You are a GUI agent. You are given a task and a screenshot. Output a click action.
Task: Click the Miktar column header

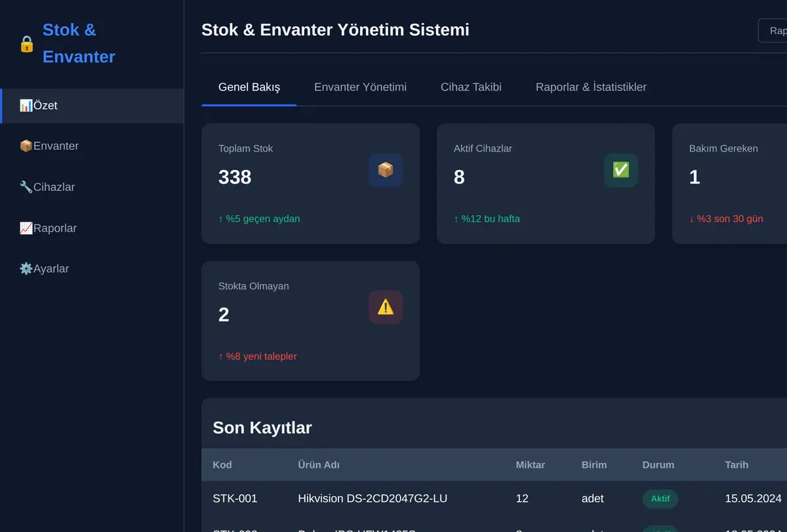coord(531,465)
